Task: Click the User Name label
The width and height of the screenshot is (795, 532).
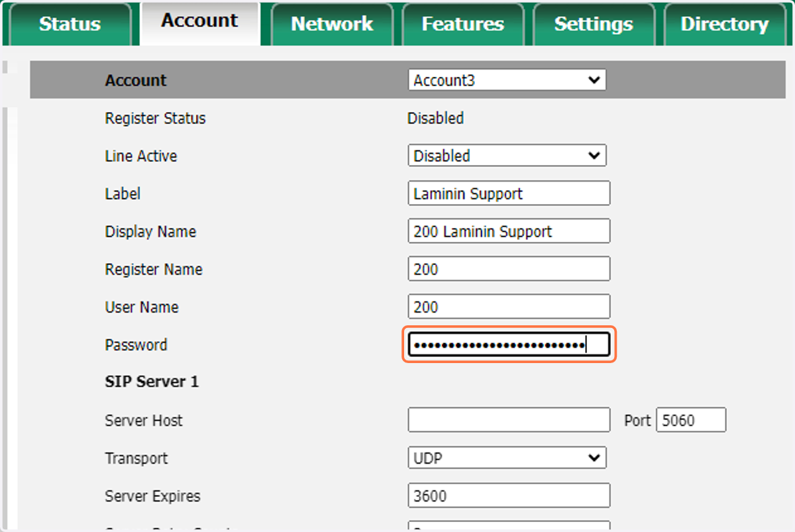Action: [141, 307]
